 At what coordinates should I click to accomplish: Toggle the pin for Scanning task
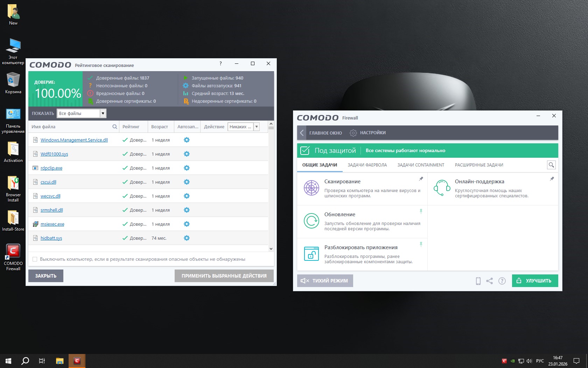pyautogui.click(x=421, y=179)
